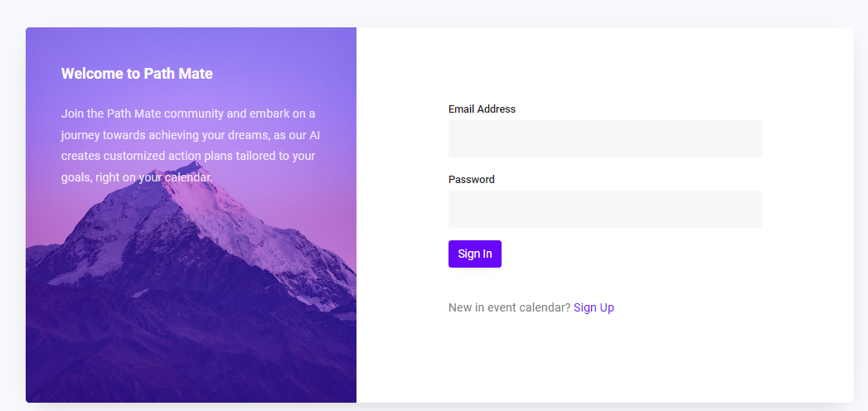Click the 'Join the Path Mate community' line
This screenshot has width=868, height=411.
(188, 114)
